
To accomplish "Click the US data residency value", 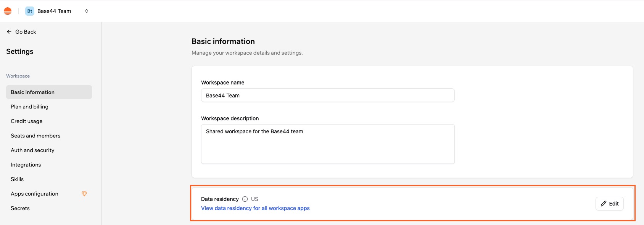I will pyautogui.click(x=254, y=199).
